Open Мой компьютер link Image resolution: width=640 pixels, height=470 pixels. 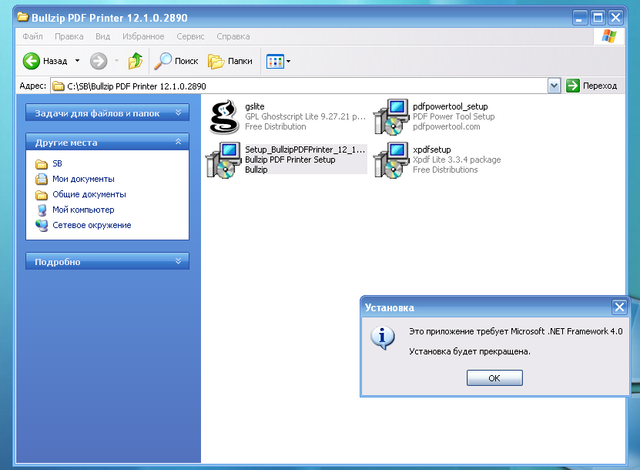click(83, 210)
